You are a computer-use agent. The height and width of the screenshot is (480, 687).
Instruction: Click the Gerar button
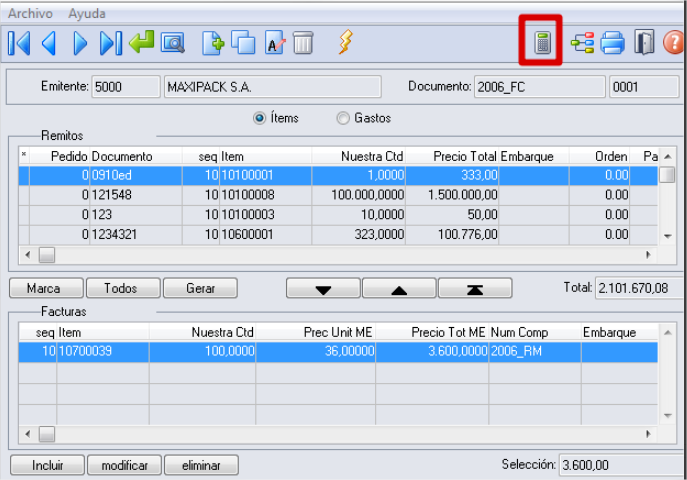point(200,288)
